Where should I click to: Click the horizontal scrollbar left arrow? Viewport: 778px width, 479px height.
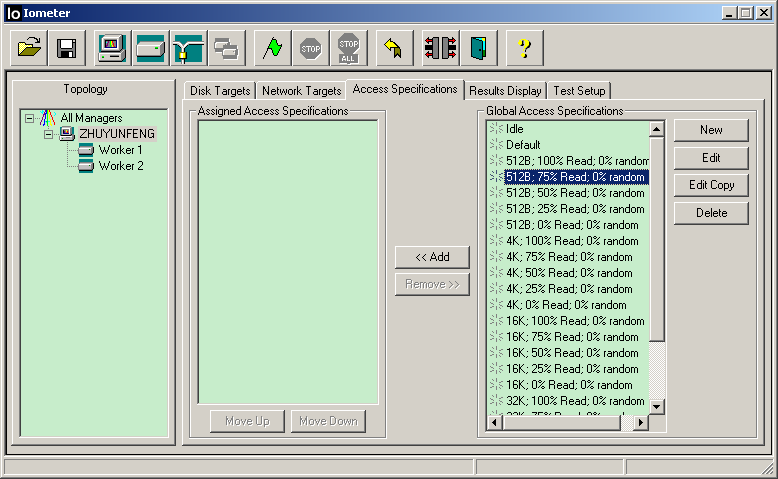click(x=494, y=422)
